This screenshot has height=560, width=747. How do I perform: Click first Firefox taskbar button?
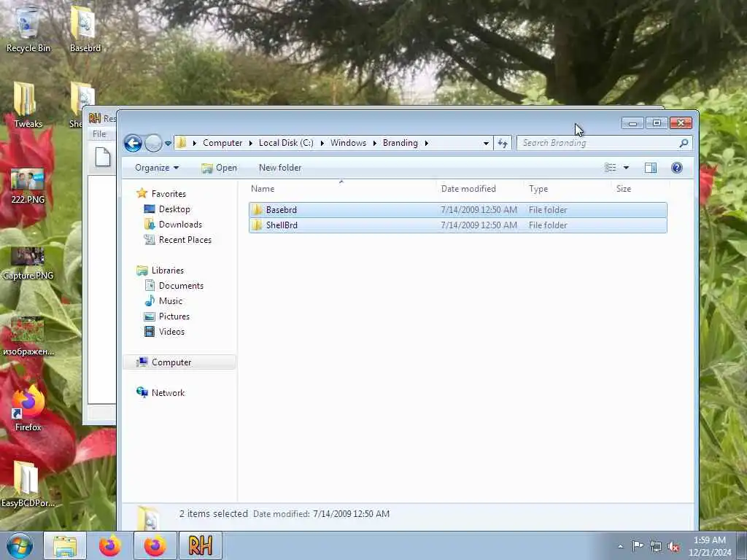point(110,545)
